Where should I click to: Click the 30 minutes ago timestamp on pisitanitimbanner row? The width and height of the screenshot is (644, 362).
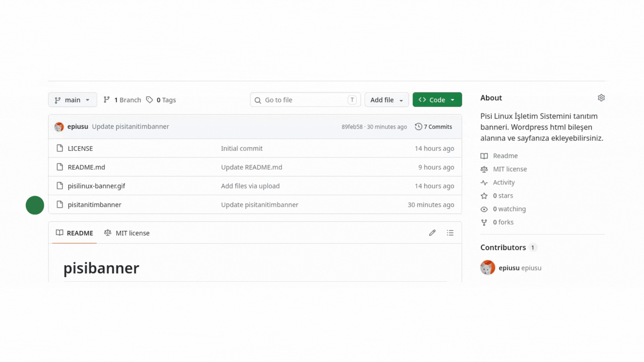[431, 205]
